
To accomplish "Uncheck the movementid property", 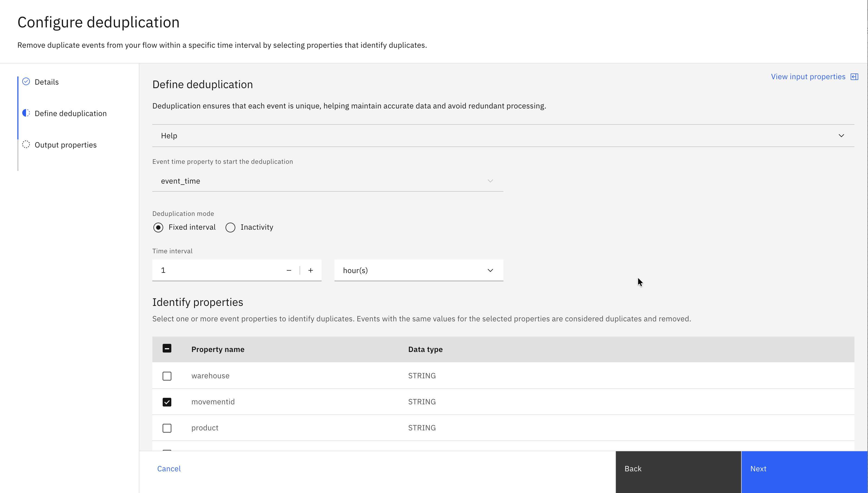I will coord(167,402).
